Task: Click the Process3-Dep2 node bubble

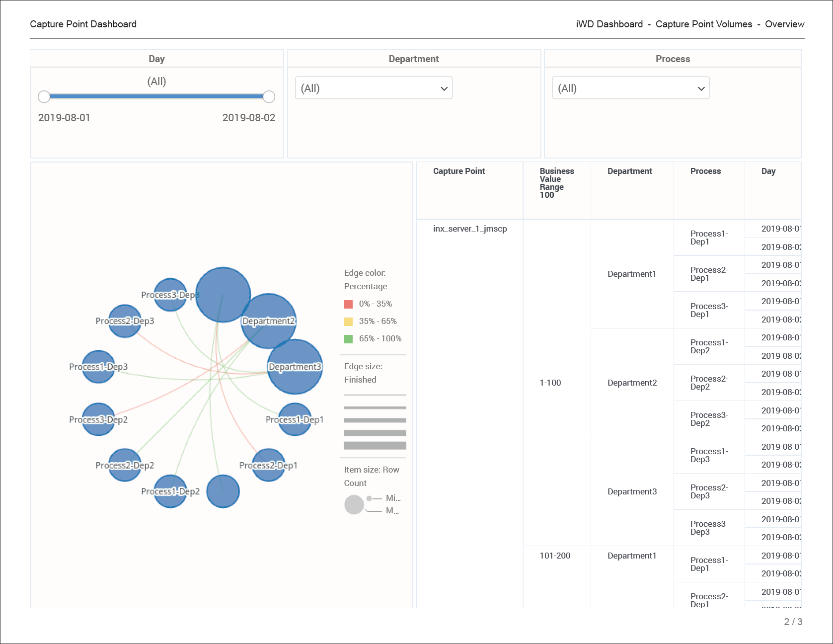Action: click(x=98, y=419)
